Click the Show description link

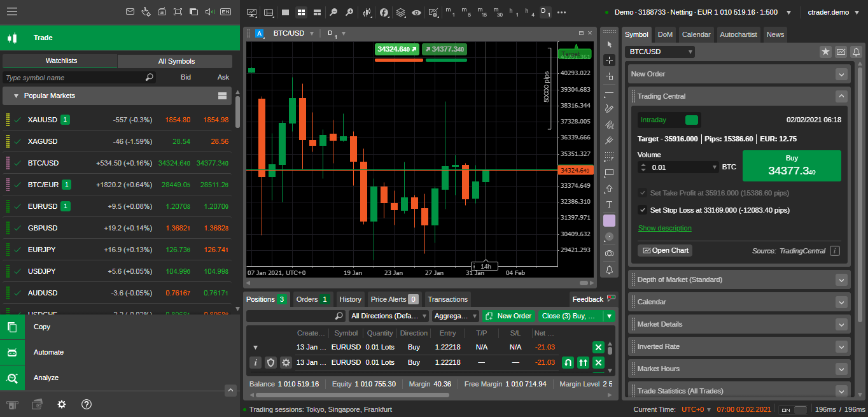pos(664,228)
